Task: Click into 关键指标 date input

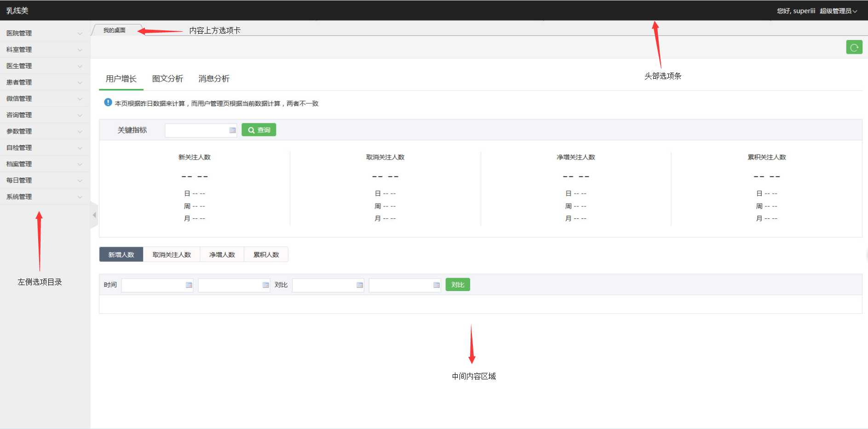Action: click(201, 130)
